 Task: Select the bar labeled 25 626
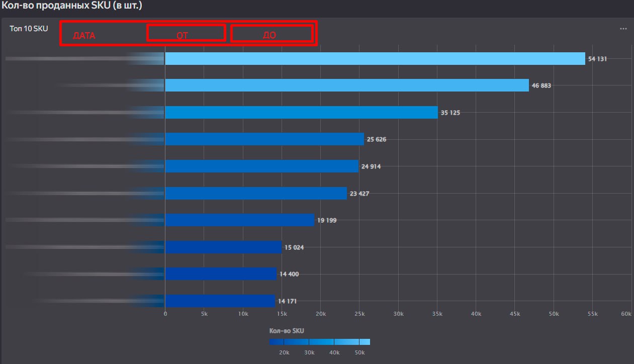(x=264, y=139)
